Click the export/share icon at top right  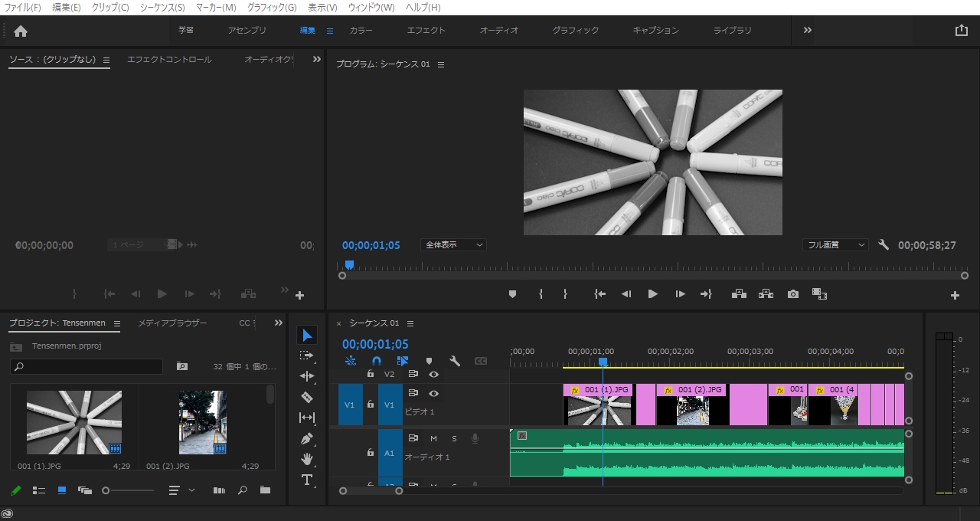tap(962, 30)
